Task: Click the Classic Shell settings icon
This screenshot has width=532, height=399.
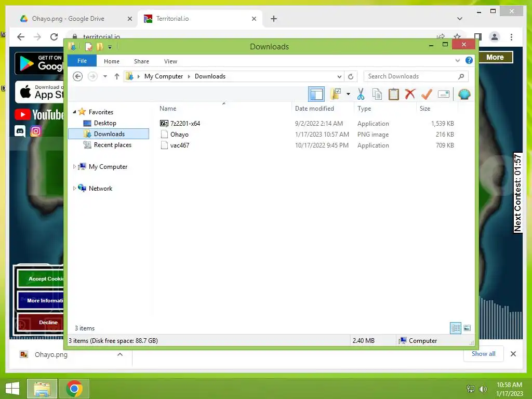Action: (464, 94)
